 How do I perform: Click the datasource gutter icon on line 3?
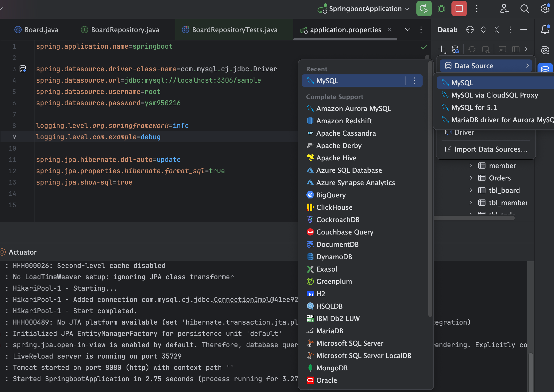(x=23, y=69)
